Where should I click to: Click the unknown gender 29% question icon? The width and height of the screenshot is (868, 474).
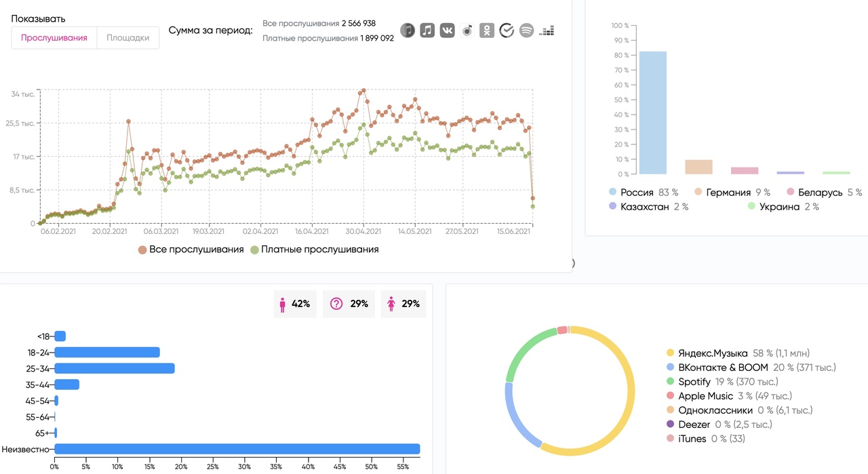336,304
